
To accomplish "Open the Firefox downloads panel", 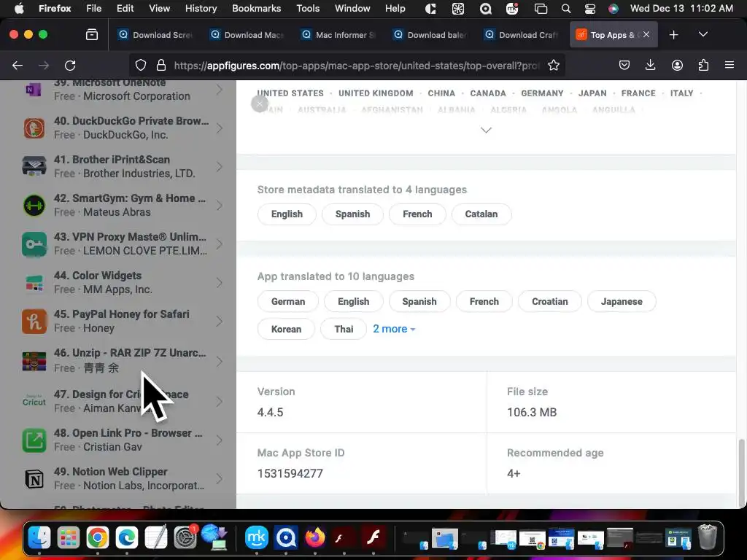I will pyautogui.click(x=650, y=65).
